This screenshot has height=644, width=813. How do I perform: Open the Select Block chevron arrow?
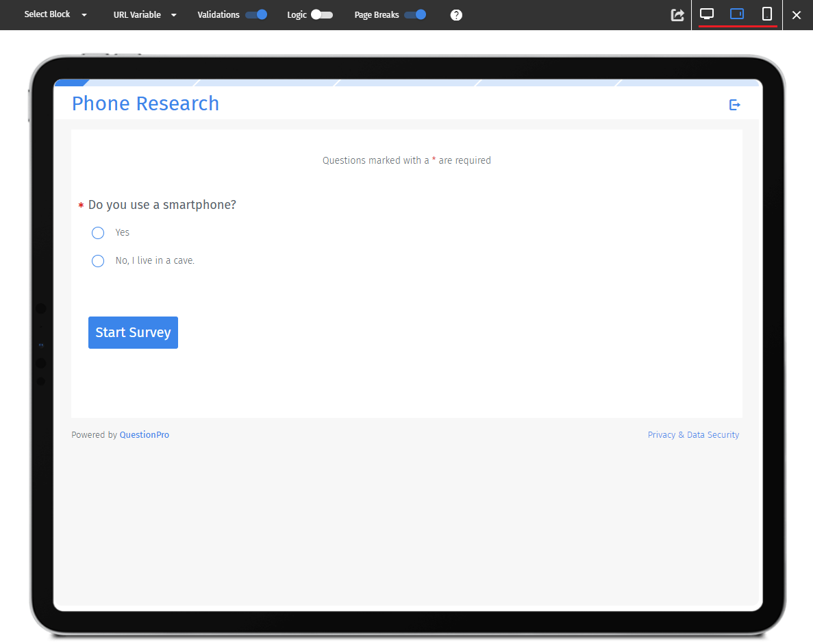point(84,14)
